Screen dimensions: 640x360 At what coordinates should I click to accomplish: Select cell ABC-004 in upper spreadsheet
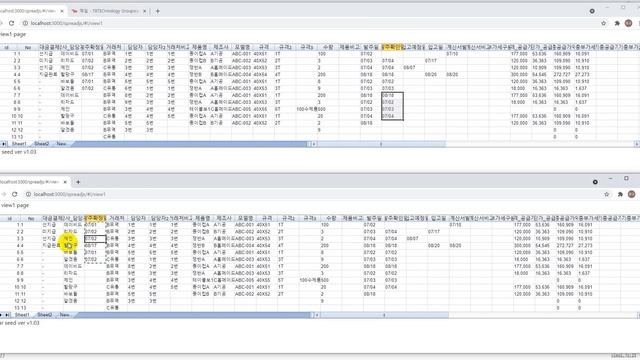[x=242, y=75]
